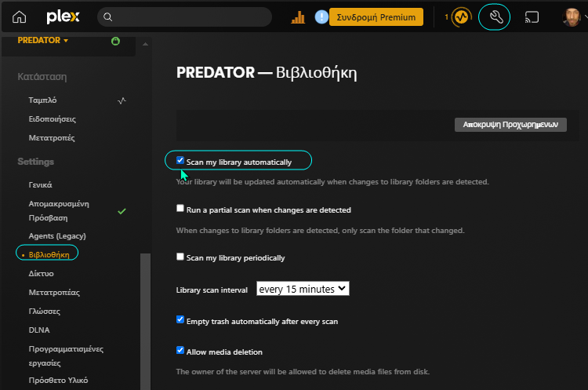
Task: Click the Συνδρομή Premium button
Action: click(x=376, y=17)
